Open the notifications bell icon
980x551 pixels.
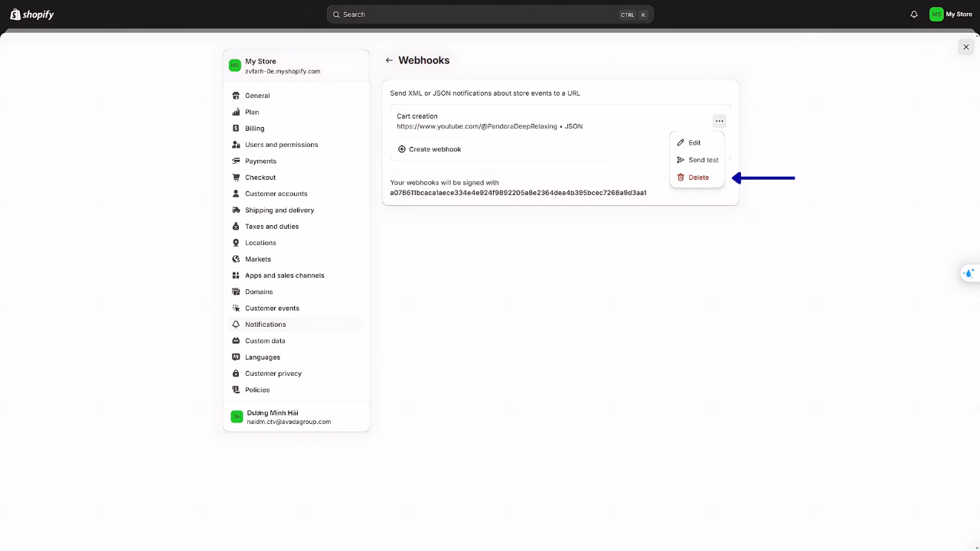(914, 15)
